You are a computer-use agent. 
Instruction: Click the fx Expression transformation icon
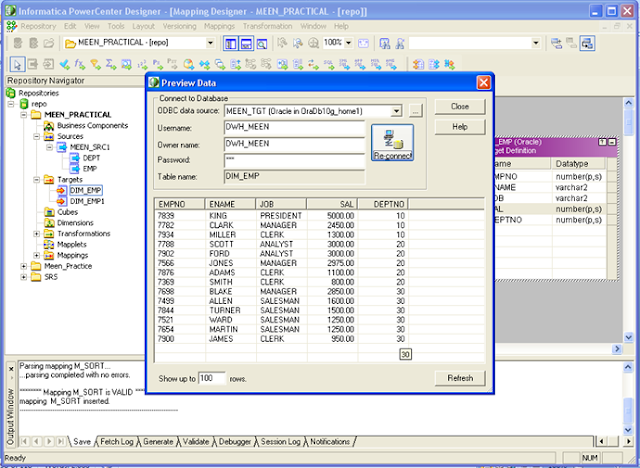click(80, 64)
